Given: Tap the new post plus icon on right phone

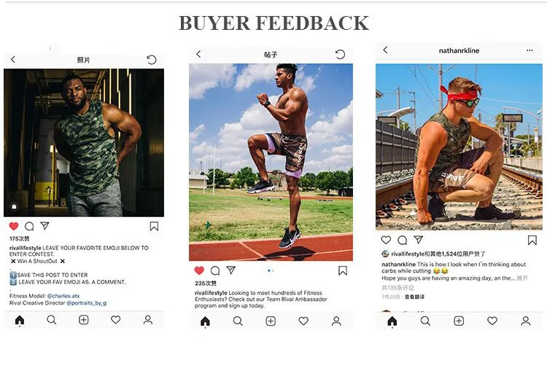Looking at the screenshot, I should [459, 321].
